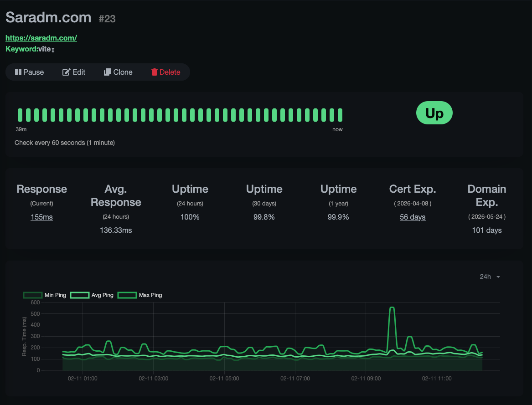Click the Avg Ping legend swatch
Image resolution: width=532 pixels, height=405 pixels.
pyautogui.click(x=79, y=295)
